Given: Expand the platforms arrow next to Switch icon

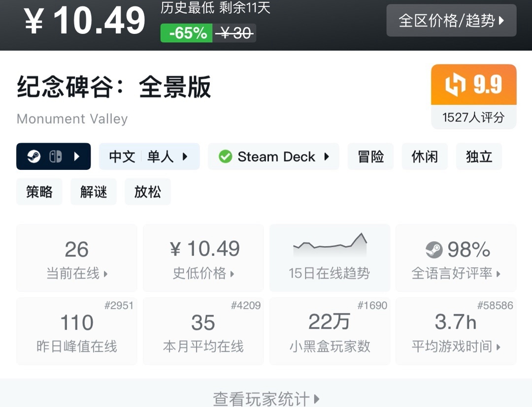Looking at the screenshot, I should coord(76,157).
